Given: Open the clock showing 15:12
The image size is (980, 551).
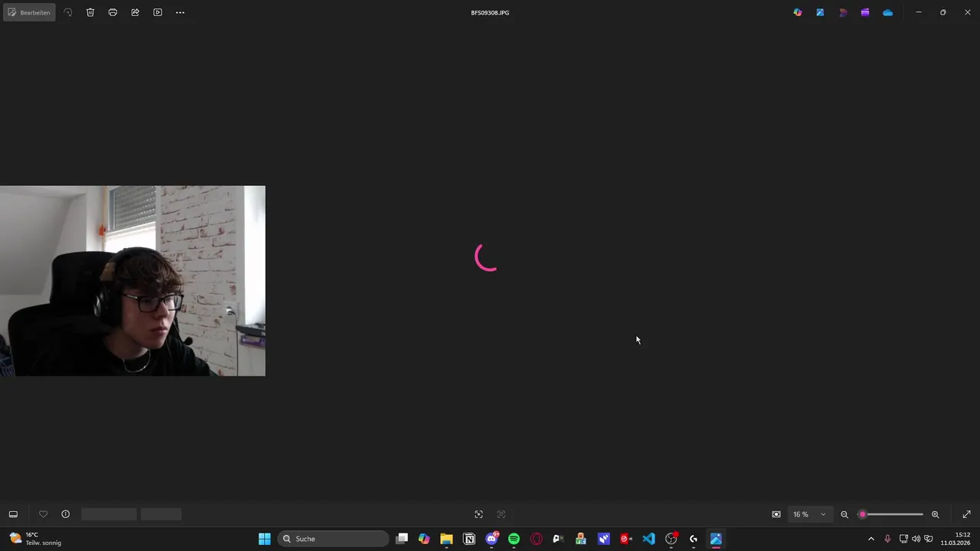Looking at the screenshot, I should (955, 539).
